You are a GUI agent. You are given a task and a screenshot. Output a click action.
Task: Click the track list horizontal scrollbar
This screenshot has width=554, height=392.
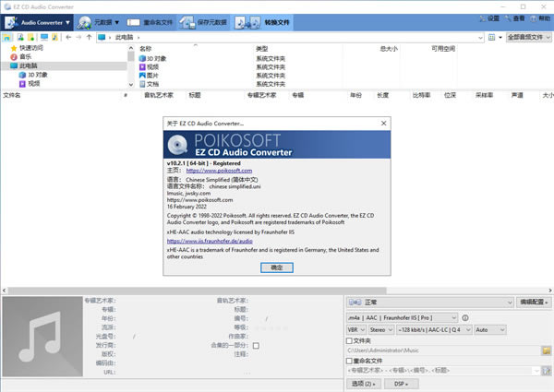198,291
